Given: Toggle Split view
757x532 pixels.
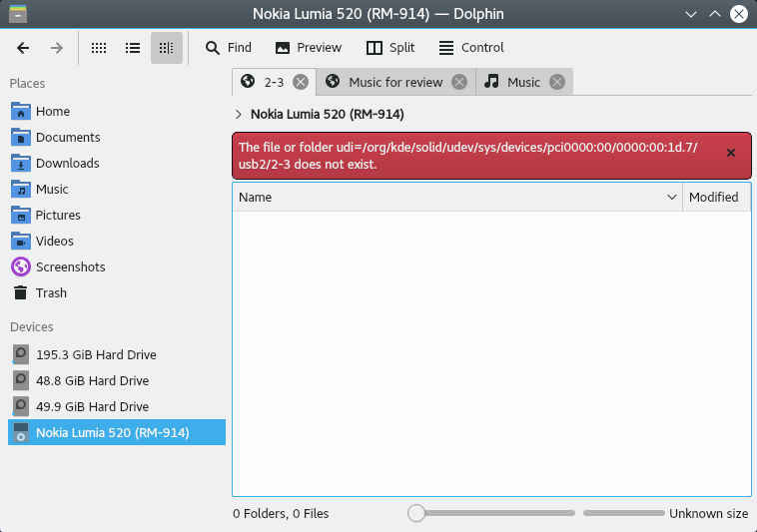Looking at the screenshot, I should 390,48.
